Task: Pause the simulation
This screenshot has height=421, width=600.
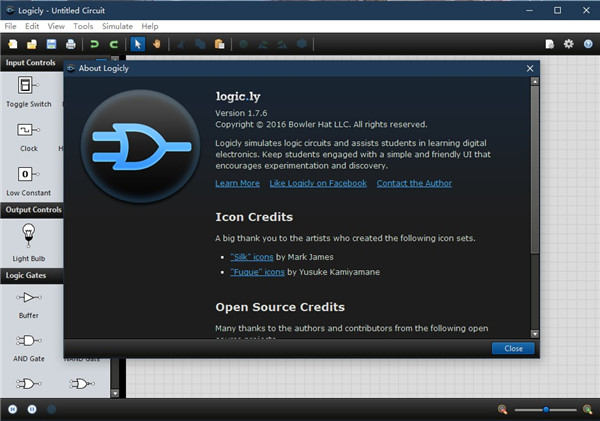Action: (x=32, y=410)
